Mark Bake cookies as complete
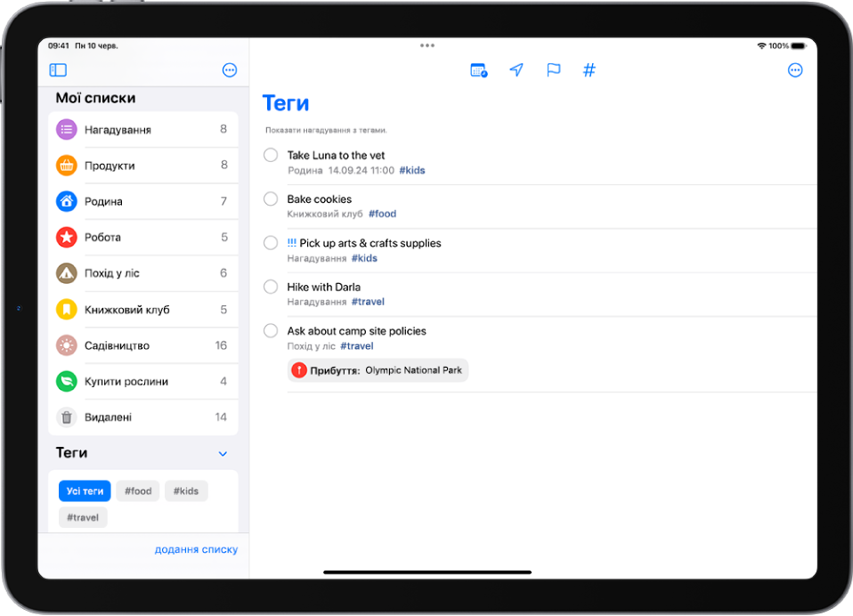The image size is (853, 616). point(271,199)
